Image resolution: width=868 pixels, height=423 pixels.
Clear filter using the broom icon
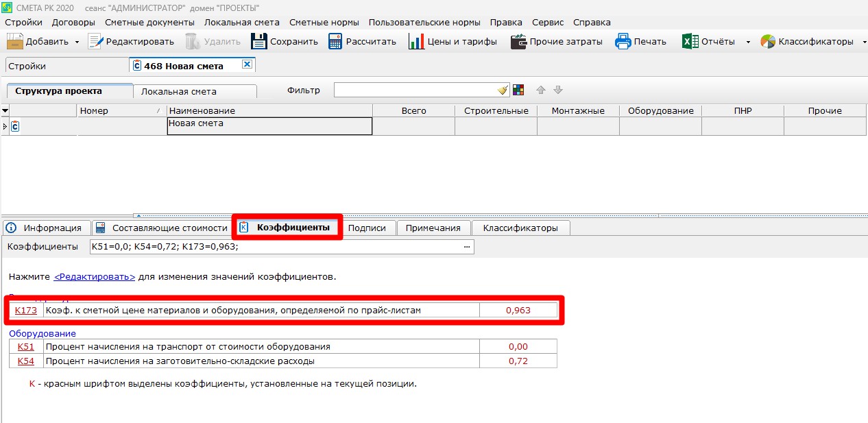coord(503,90)
